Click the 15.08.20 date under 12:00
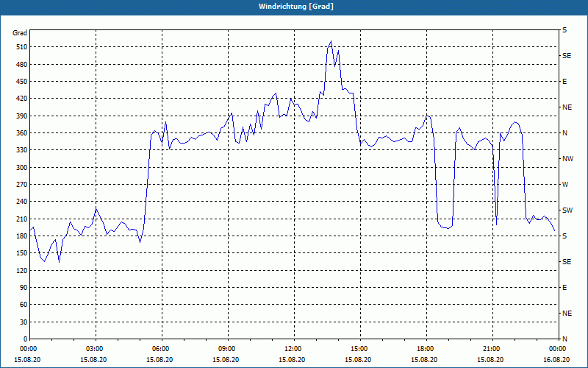Viewport: 588px width, 368px height. [x=292, y=360]
